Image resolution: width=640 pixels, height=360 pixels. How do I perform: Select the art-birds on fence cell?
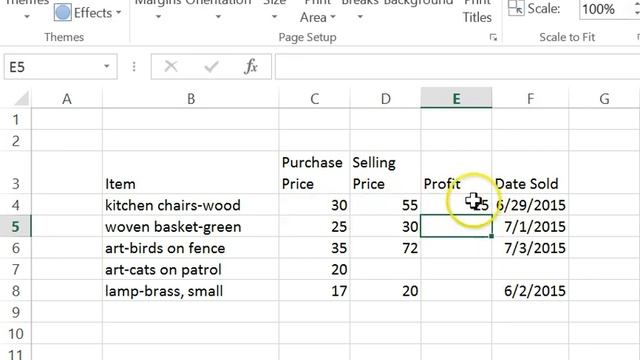point(191,248)
